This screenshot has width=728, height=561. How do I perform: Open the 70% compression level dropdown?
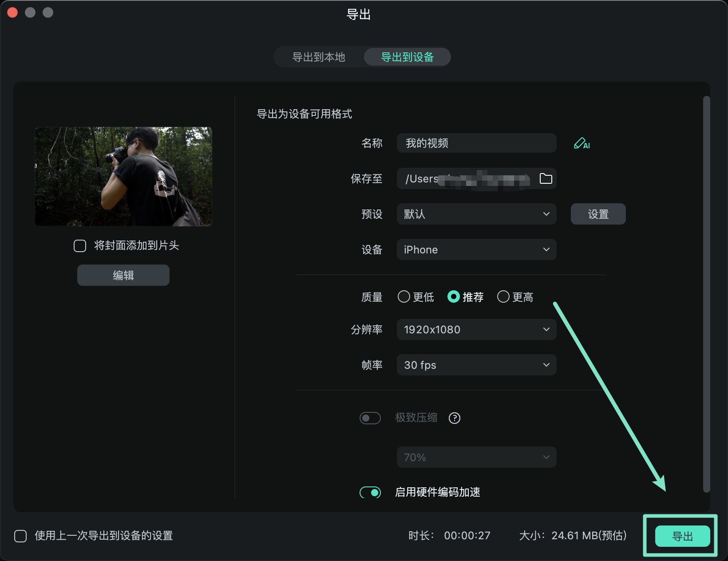tap(476, 457)
